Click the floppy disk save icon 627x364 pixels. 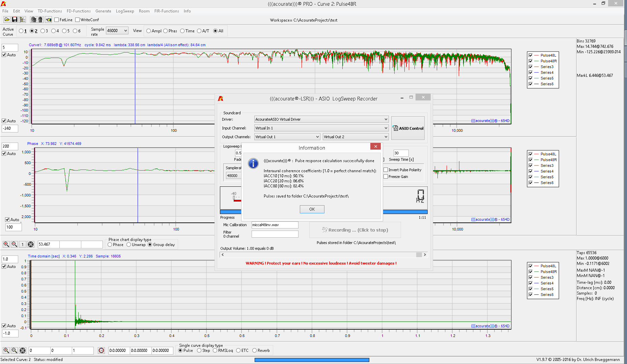(15, 20)
